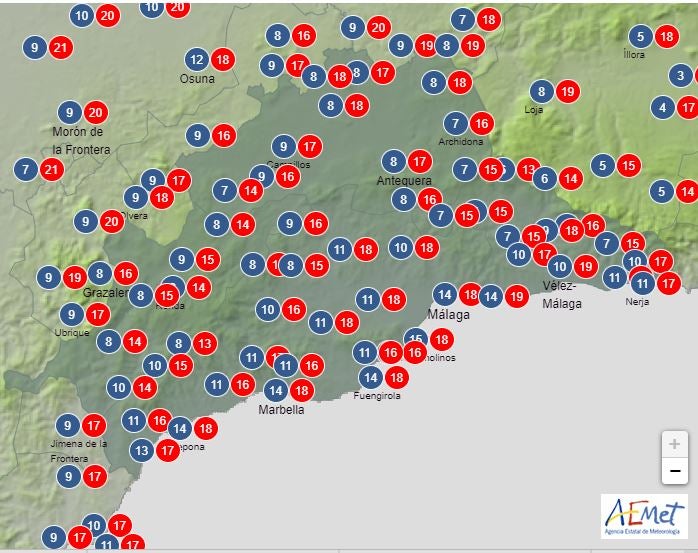The image size is (698, 553).
Task: Zoom in on the map
Action: (x=674, y=444)
